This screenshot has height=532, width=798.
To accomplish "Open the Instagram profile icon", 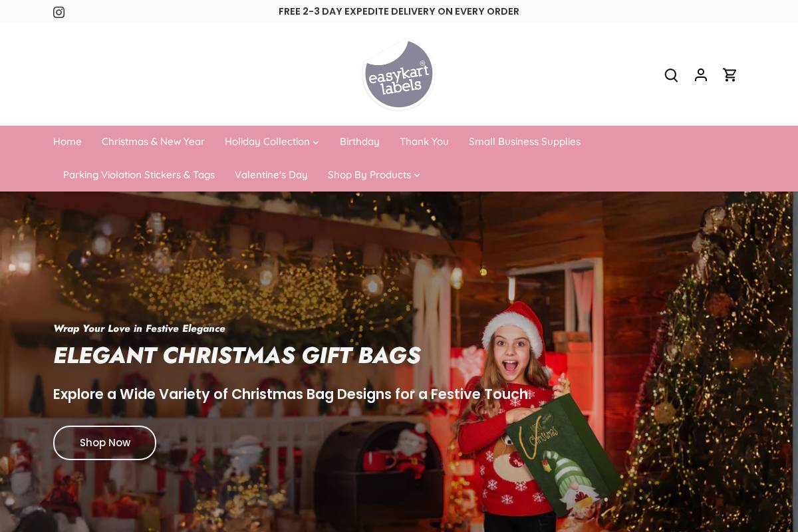I will pyautogui.click(x=59, y=12).
